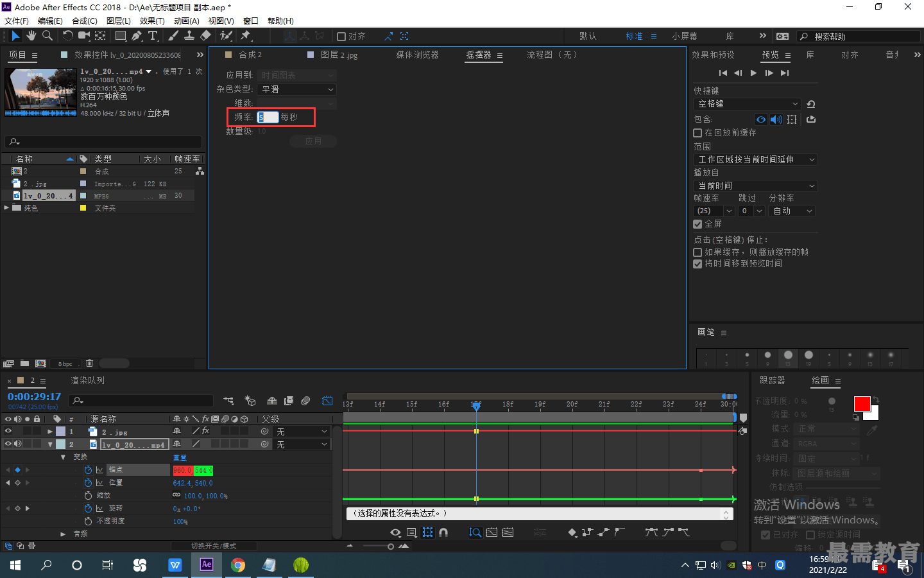The width and height of the screenshot is (924, 578).
Task: Select the Roto Brush tool
Action: 226,36
